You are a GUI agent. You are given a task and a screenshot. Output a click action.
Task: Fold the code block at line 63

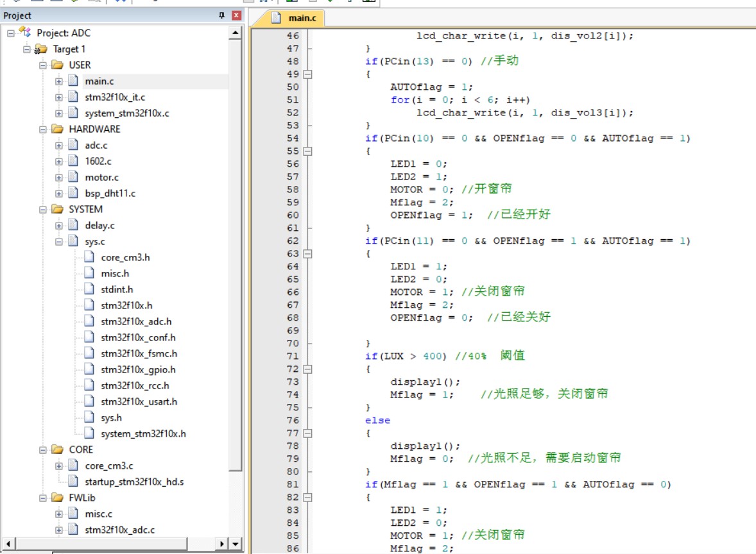[307, 254]
